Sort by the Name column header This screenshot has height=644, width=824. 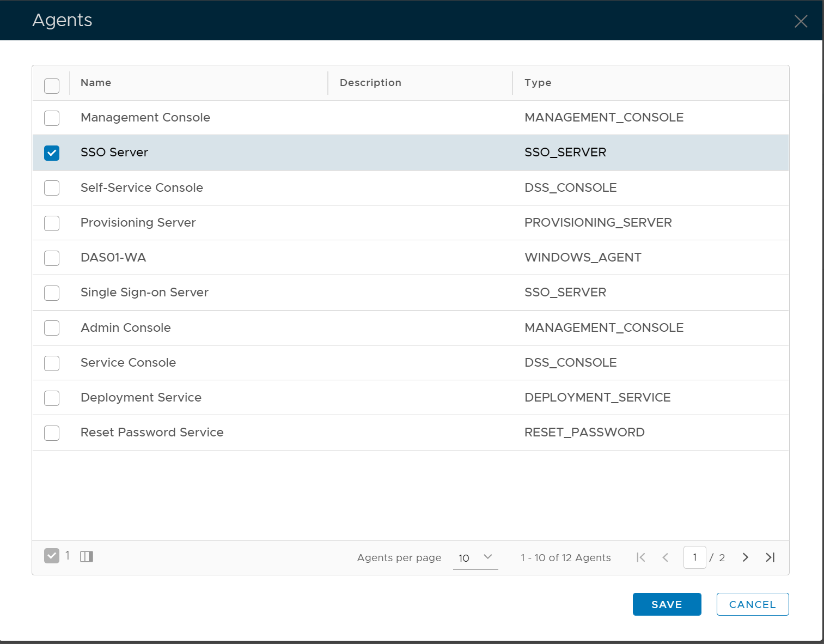pyautogui.click(x=96, y=83)
